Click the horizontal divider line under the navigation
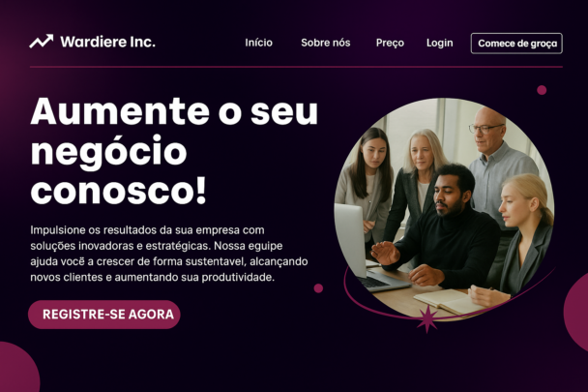 pyautogui.click(x=296, y=67)
